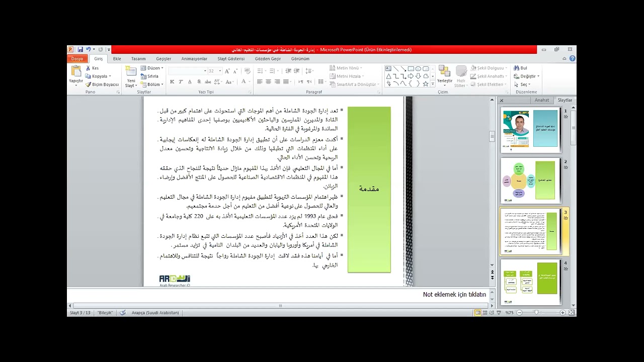Image resolution: width=644 pixels, height=362 pixels.
Task: Align the text to the left
Action: click(260, 81)
